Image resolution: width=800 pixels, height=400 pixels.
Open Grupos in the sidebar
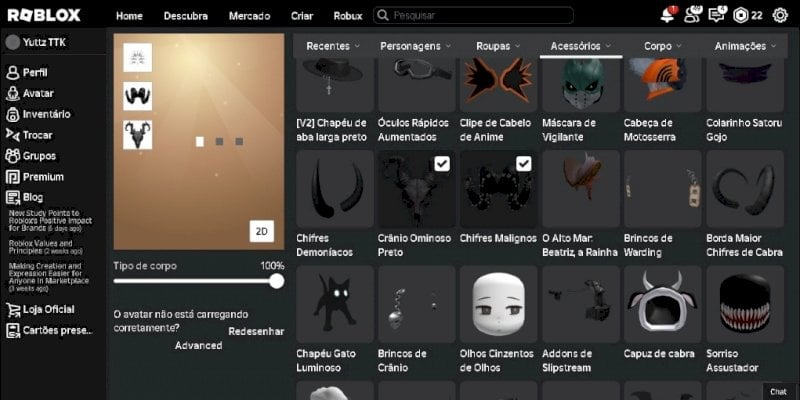coord(31,156)
